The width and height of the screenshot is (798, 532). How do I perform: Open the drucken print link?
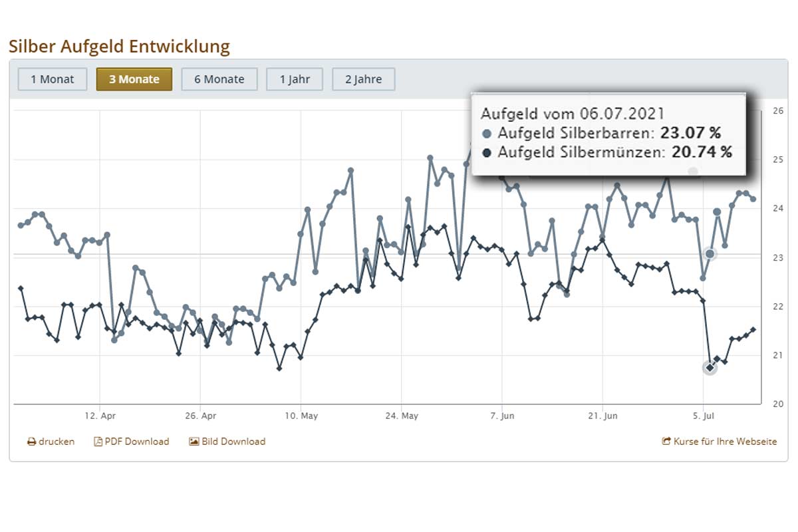57,442
